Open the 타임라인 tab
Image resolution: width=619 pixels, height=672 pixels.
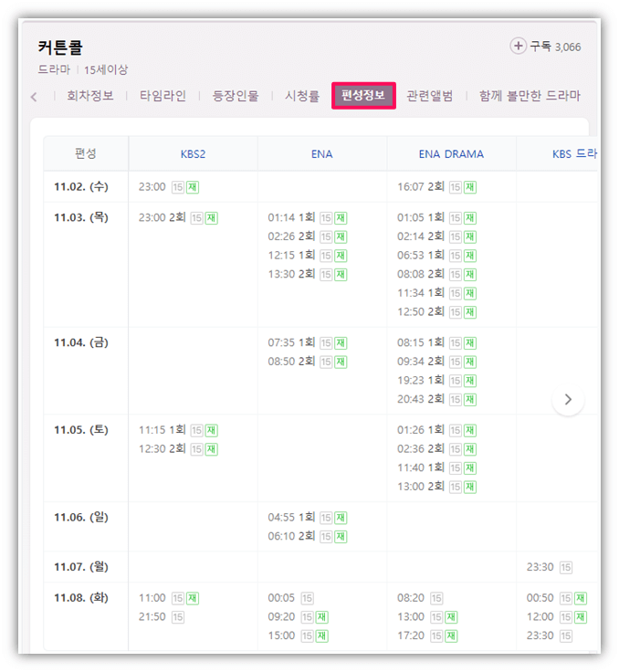(x=163, y=96)
